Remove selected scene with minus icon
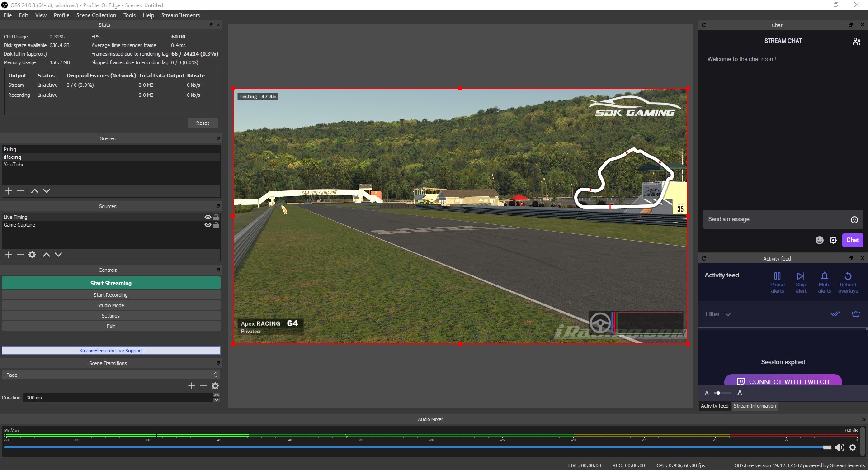The height and width of the screenshot is (470, 868). click(x=20, y=191)
